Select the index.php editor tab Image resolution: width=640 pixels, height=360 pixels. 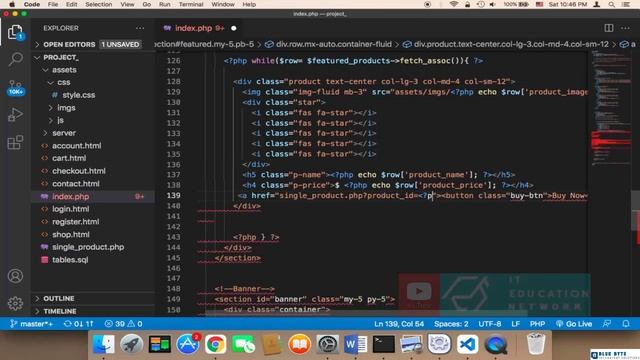click(x=200, y=28)
